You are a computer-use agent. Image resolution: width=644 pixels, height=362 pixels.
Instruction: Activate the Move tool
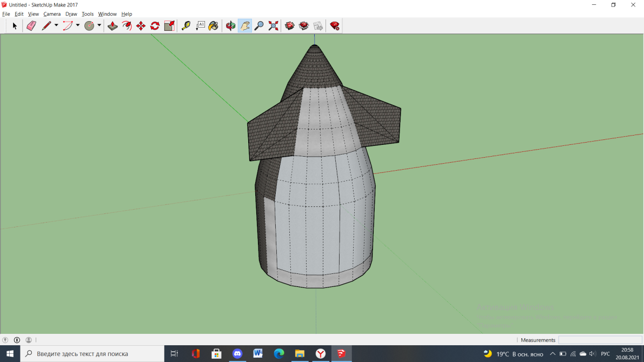click(x=141, y=26)
